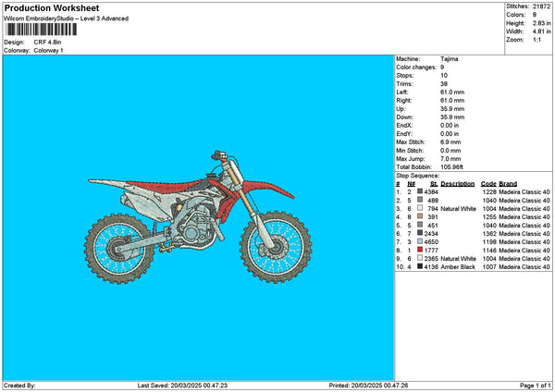Pick the white swatch beside 2365 stitches
Viewport: 555px width, 392px height.
tap(420, 258)
